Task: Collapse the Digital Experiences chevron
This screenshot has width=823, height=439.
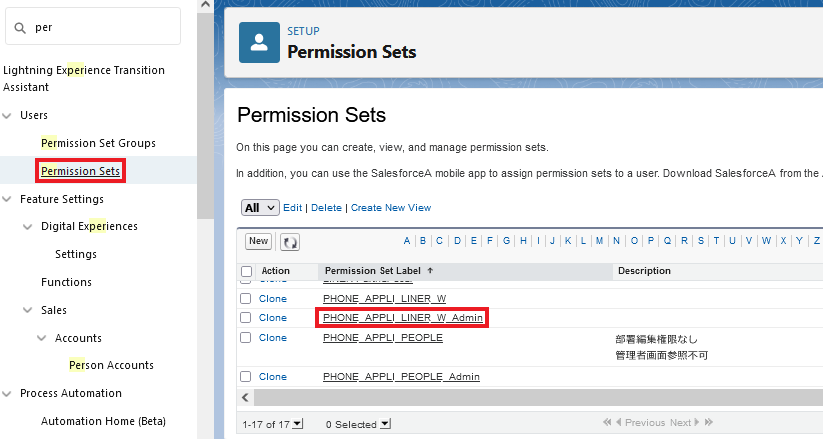Action: [x=28, y=226]
